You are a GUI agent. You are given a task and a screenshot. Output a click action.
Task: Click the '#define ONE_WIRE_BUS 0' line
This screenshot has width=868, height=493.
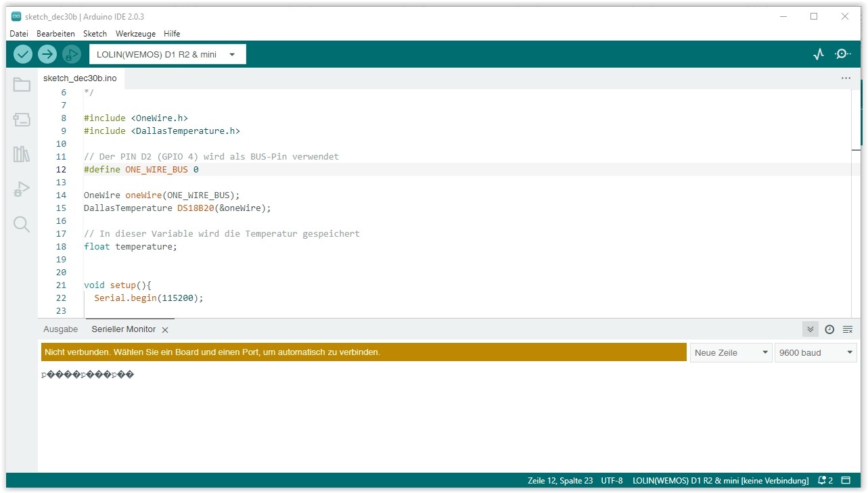pyautogui.click(x=141, y=169)
